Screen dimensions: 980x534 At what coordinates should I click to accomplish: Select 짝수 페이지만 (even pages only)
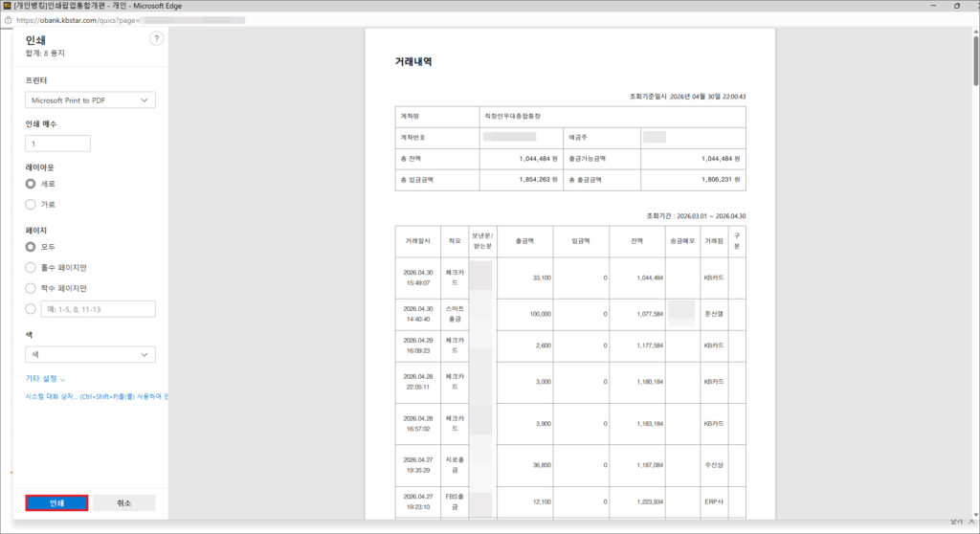pyautogui.click(x=32, y=288)
